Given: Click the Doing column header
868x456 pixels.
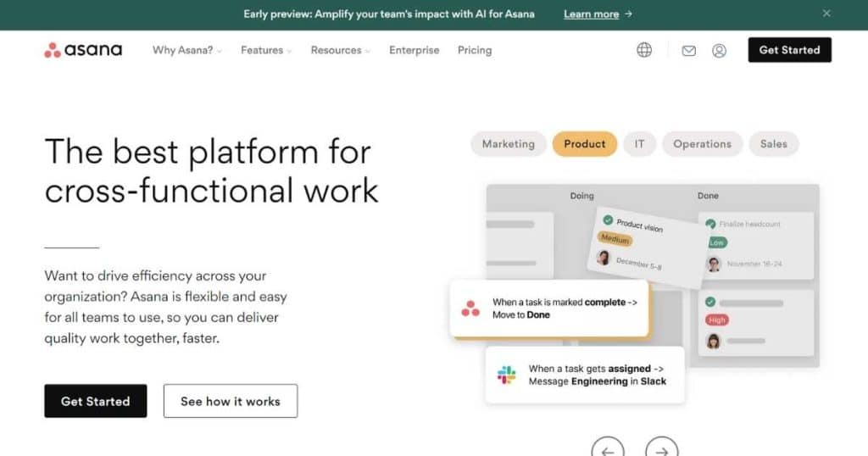Looking at the screenshot, I should 581,196.
